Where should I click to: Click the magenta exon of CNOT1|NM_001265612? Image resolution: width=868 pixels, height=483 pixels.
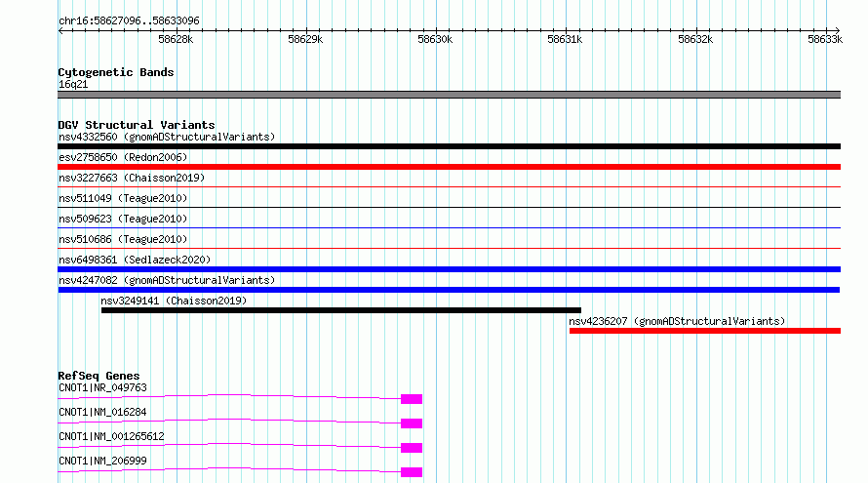[x=412, y=448]
